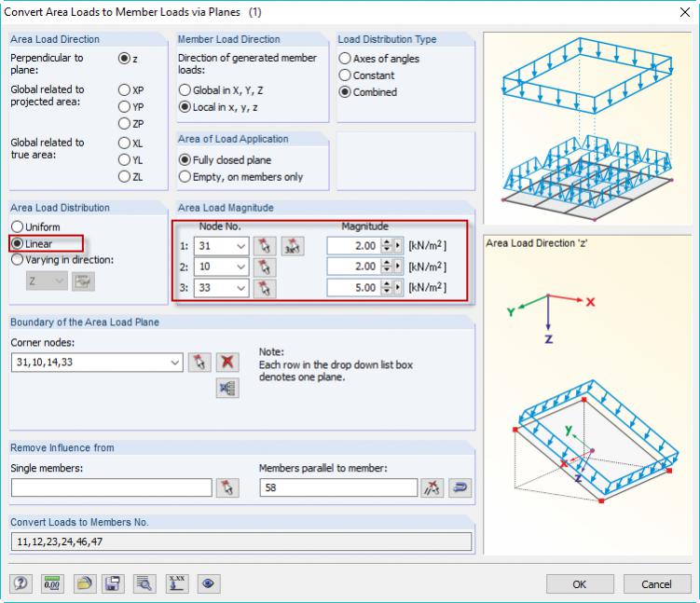Click the stepper arrows of node 3 magnitude
Viewport: 700px width, 603px height.
pos(387,288)
